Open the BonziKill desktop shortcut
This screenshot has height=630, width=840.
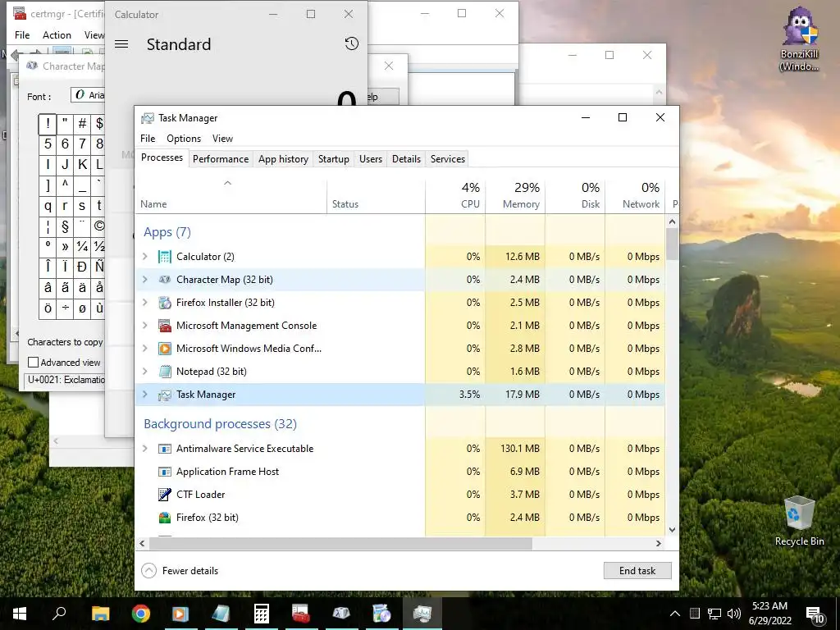799,39
